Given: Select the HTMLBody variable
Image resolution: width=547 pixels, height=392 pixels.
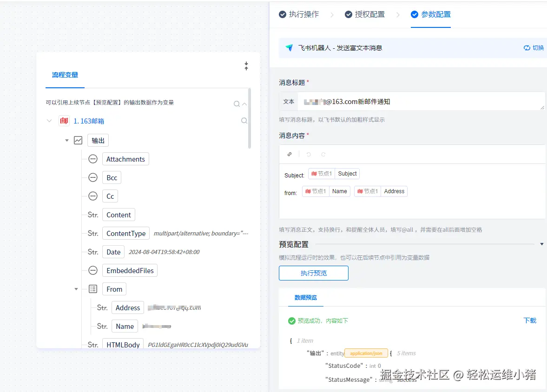Looking at the screenshot, I should 123,344.
